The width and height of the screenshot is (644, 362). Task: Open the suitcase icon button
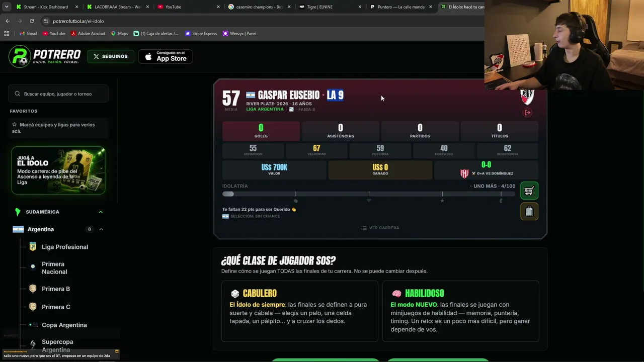(529, 212)
